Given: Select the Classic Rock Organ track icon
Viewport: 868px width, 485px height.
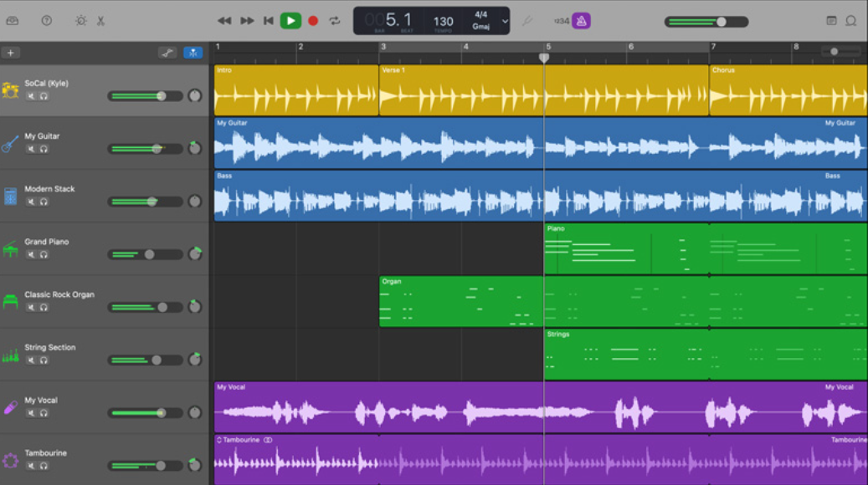Looking at the screenshot, I should point(11,302).
